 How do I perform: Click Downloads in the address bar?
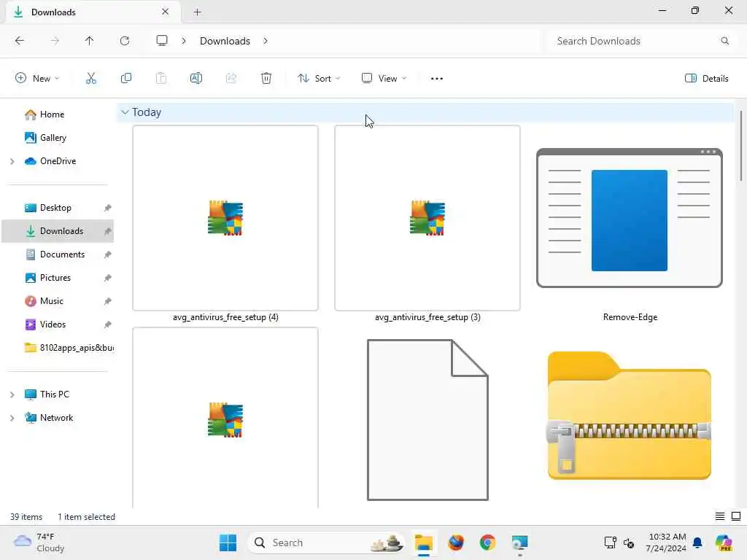coord(225,41)
